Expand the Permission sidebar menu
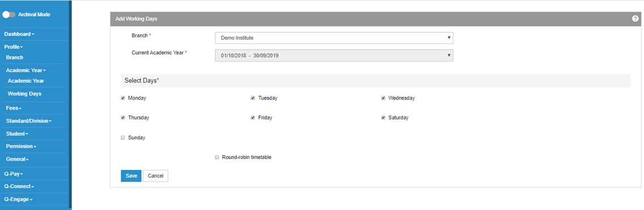The image size is (644, 210). point(21,146)
